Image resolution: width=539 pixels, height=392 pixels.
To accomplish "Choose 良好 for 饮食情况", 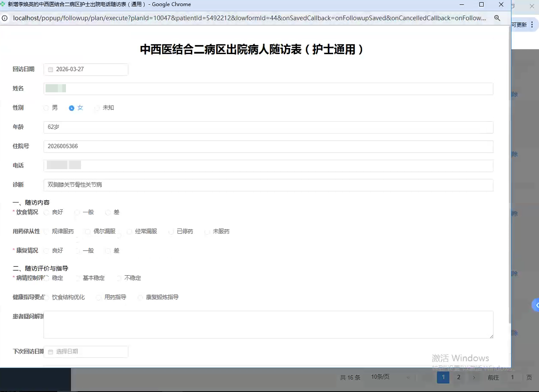I will pyautogui.click(x=46, y=212).
